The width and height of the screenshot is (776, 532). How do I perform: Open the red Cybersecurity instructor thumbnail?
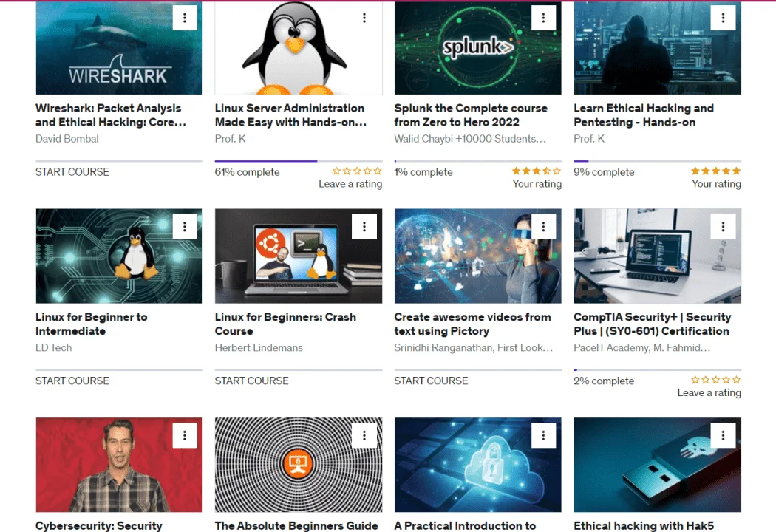click(119, 465)
